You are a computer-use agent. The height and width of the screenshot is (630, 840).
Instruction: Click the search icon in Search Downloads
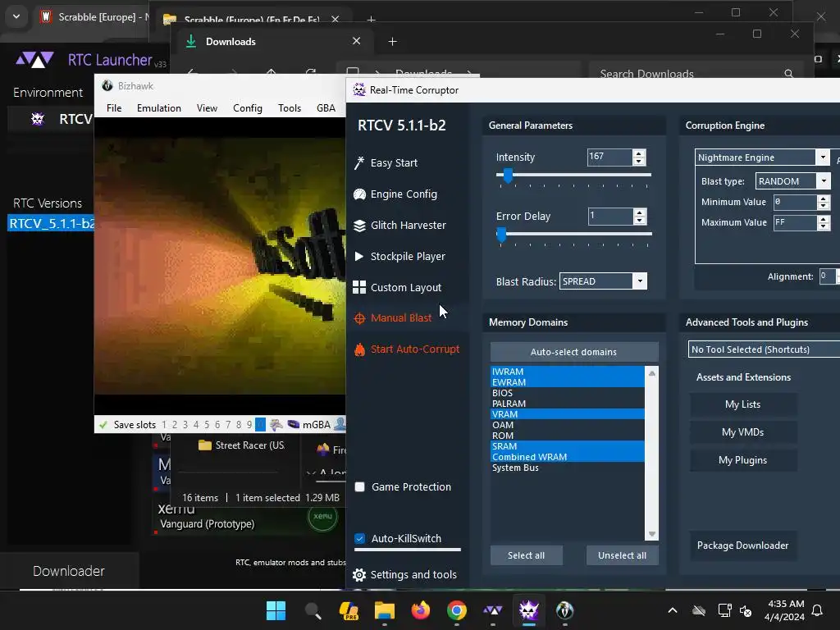click(x=788, y=73)
